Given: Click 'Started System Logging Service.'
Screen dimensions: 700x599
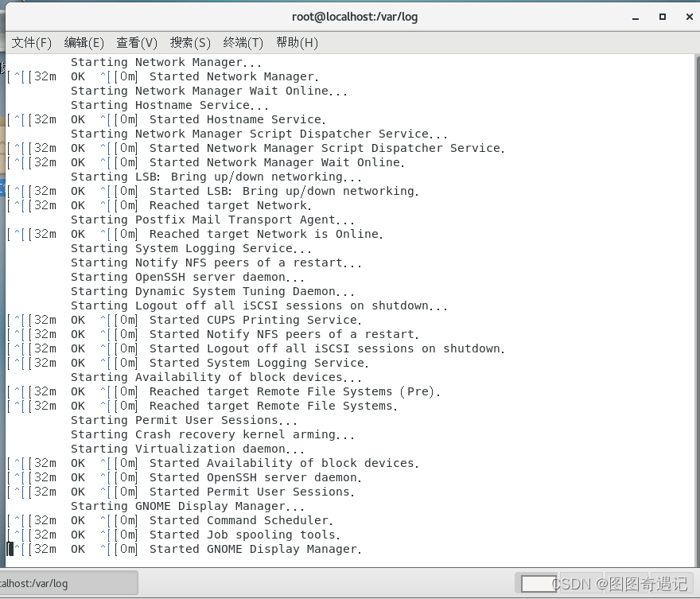Looking at the screenshot, I should 259,363.
